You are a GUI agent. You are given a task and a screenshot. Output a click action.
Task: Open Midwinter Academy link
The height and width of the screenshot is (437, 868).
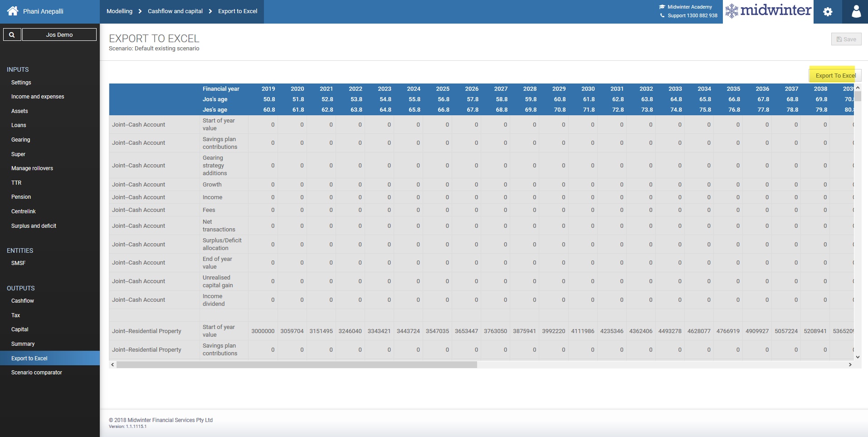coord(689,7)
